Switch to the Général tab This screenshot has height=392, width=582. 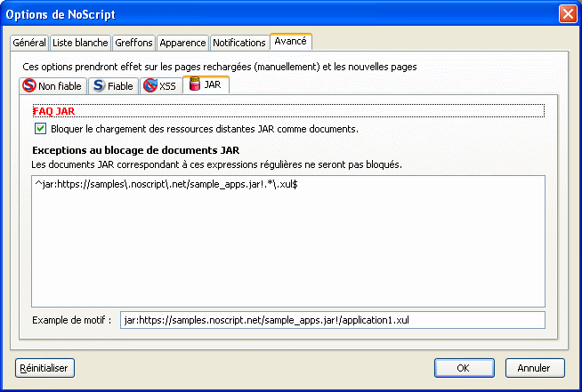point(29,43)
